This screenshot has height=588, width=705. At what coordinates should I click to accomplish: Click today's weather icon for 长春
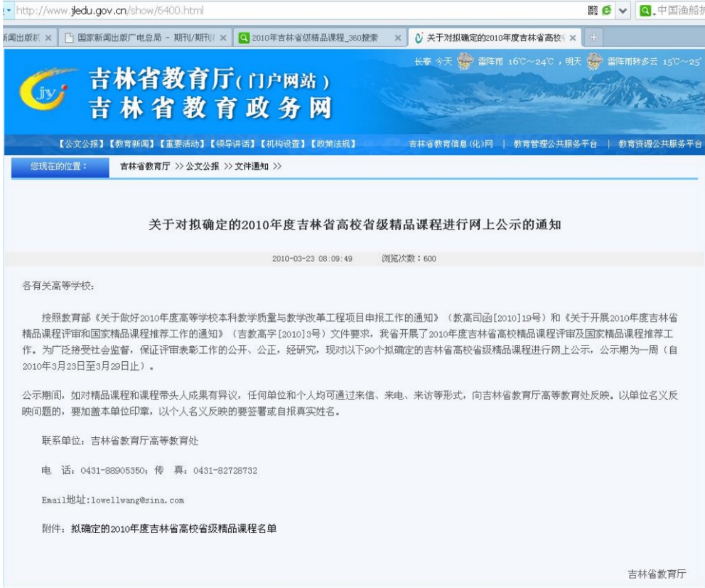[x=465, y=62]
